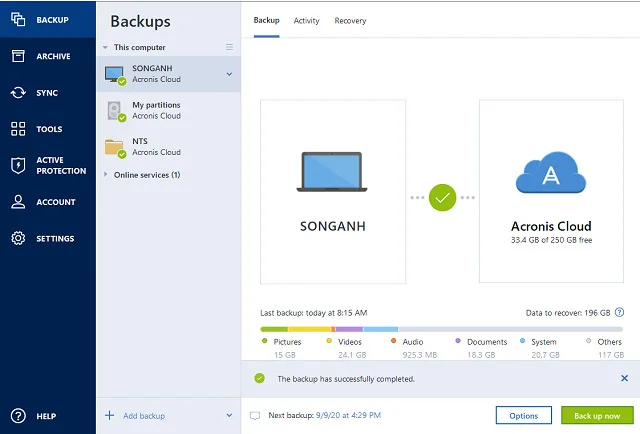Click the green success check icon in notification
This screenshot has height=434, width=640.
tap(259, 378)
